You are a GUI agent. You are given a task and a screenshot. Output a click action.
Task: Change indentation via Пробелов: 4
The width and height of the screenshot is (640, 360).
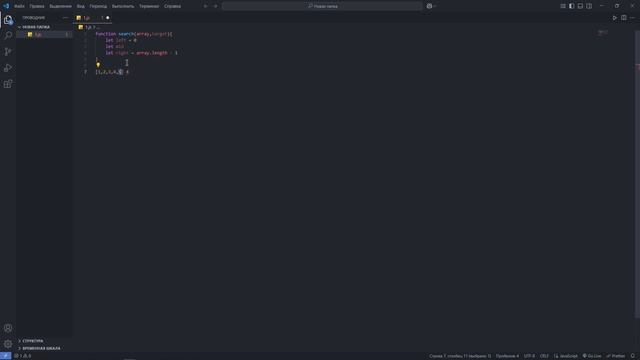tap(507, 356)
